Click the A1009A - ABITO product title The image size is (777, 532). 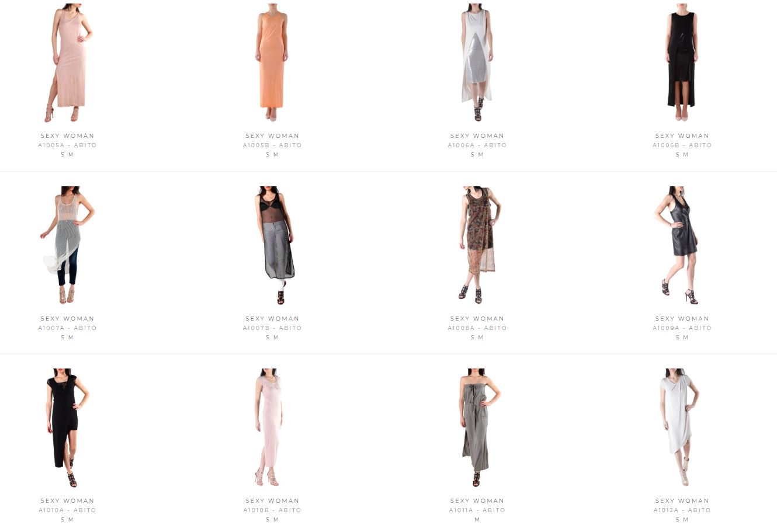point(682,328)
